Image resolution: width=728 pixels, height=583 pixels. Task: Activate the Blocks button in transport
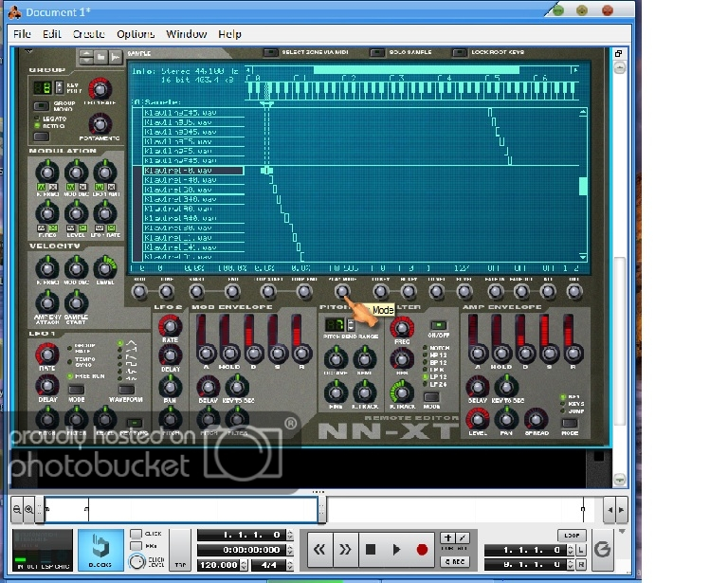pyautogui.click(x=100, y=550)
